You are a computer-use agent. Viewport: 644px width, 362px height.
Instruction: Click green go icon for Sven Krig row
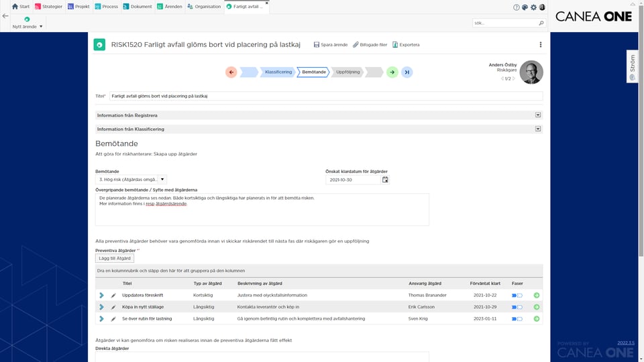click(537, 319)
